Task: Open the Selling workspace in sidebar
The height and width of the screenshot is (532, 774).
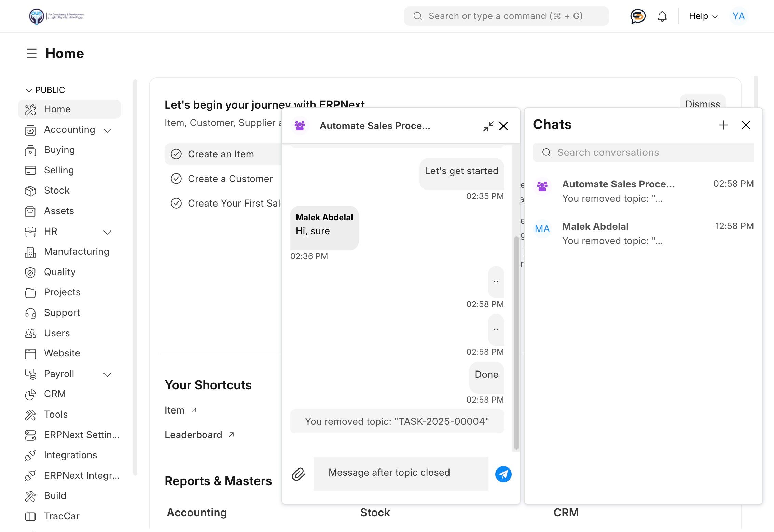Action: pyautogui.click(x=59, y=170)
